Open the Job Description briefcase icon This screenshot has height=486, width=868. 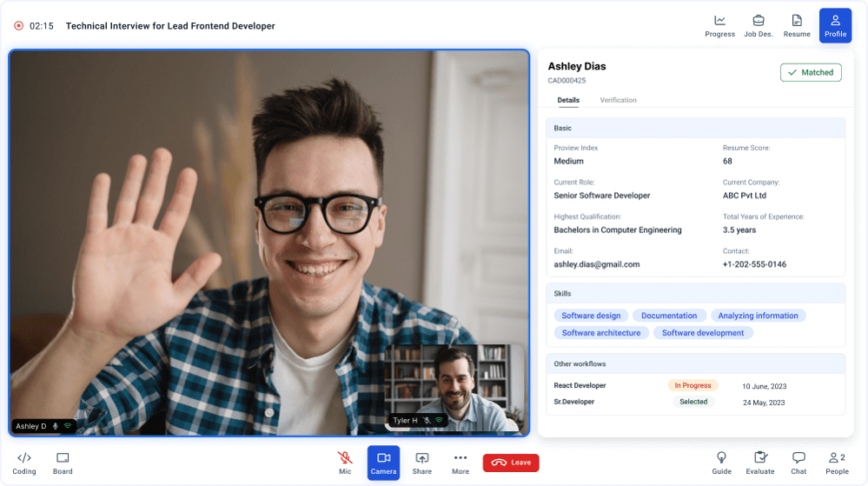tap(758, 25)
